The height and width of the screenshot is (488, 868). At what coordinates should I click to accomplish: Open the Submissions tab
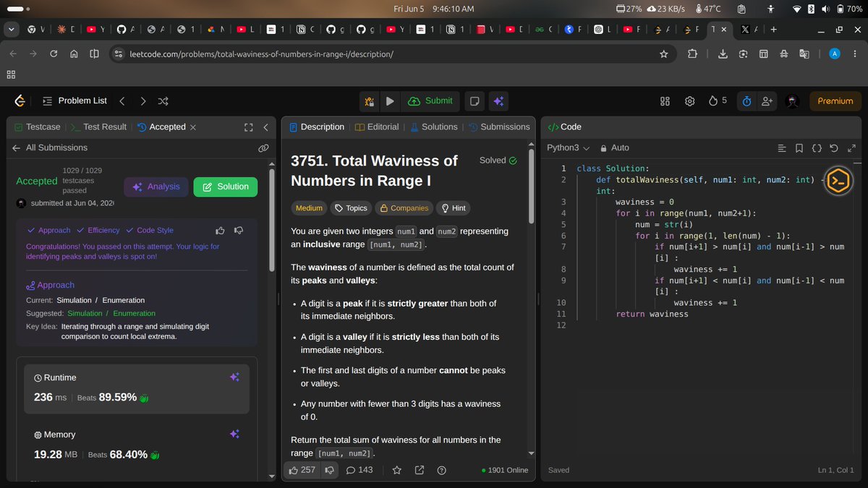point(499,127)
